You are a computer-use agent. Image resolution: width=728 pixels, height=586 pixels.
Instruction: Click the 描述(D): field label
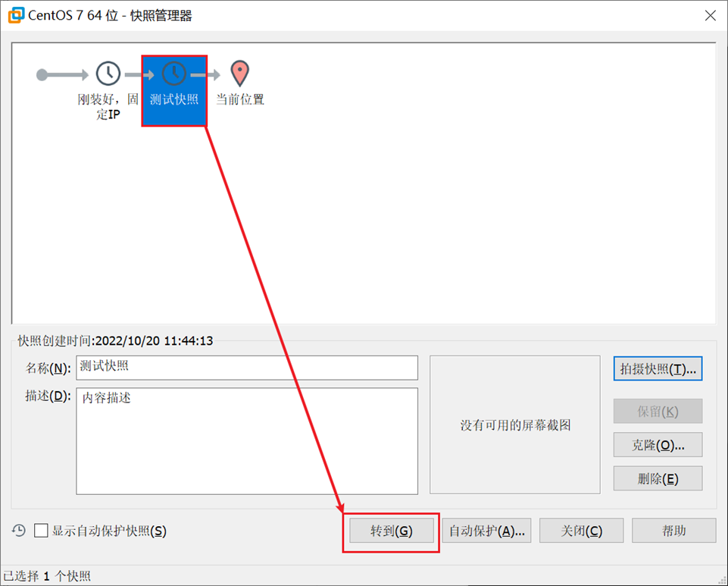48,396
